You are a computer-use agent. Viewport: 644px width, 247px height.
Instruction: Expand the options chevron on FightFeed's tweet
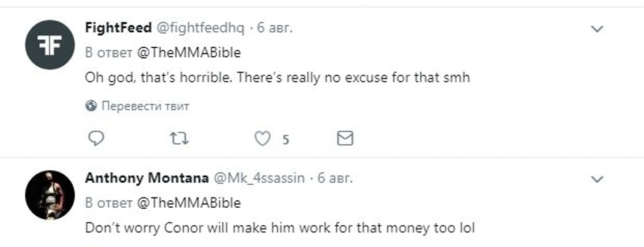coord(597,29)
